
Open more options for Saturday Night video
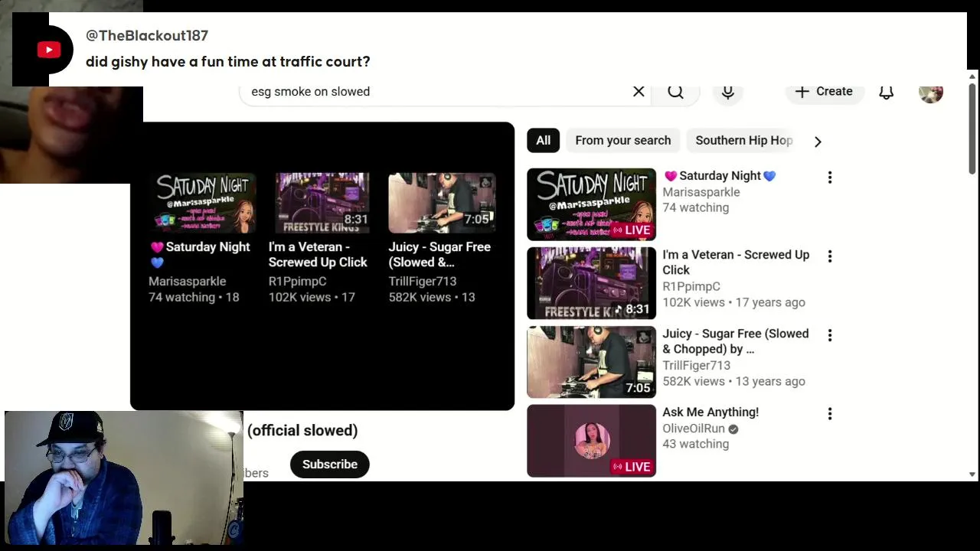[x=829, y=178]
